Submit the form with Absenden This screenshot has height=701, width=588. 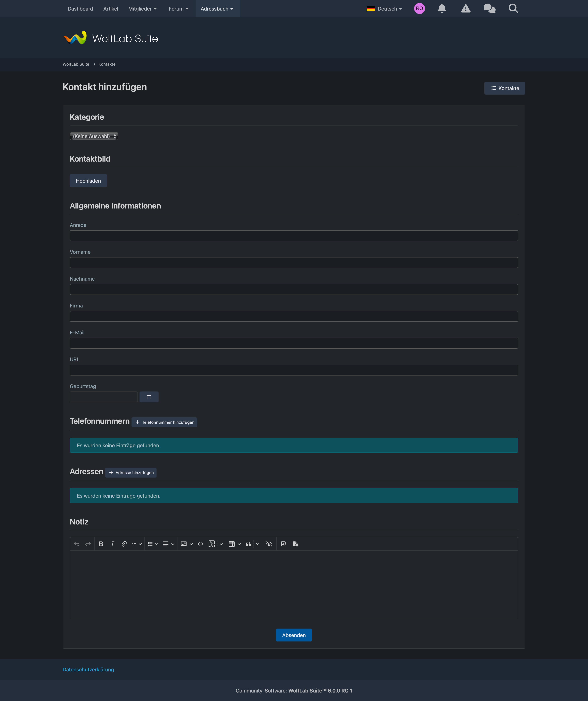tap(294, 635)
